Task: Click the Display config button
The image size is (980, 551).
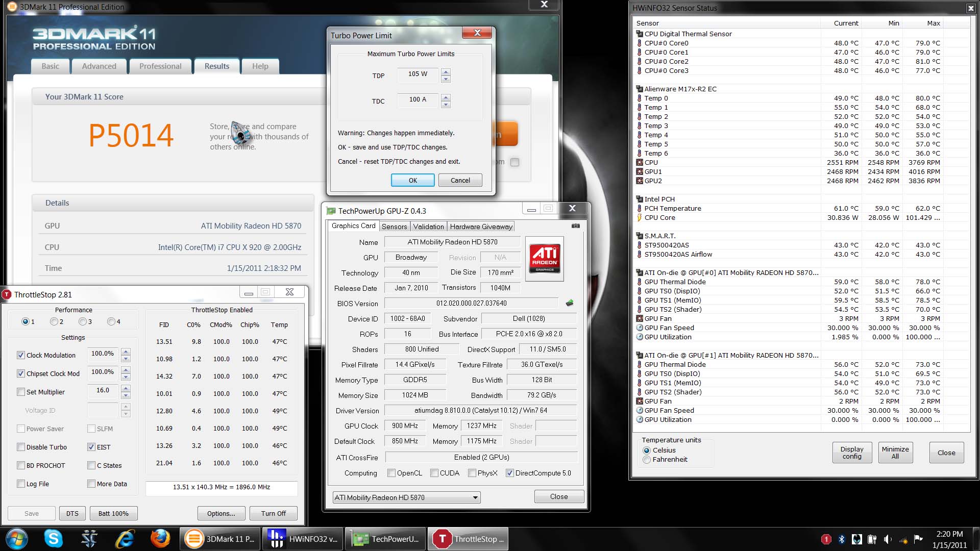Action: pyautogui.click(x=851, y=453)
